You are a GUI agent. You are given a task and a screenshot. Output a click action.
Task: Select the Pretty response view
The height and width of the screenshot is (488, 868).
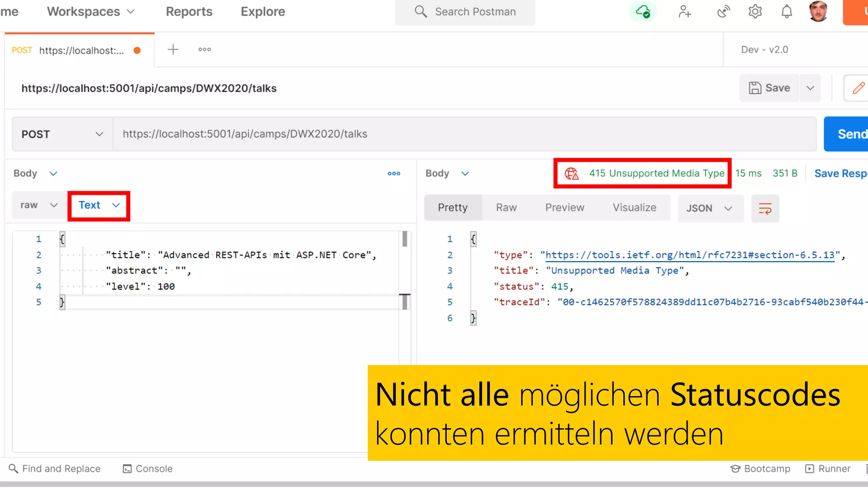pyautogui.click(x=453, y=208)
